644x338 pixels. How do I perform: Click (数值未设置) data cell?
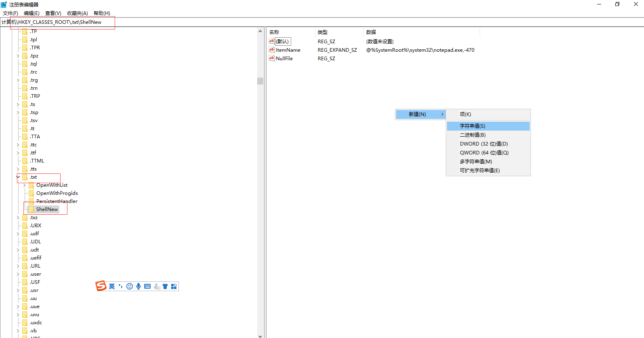[x=380, y=41]
